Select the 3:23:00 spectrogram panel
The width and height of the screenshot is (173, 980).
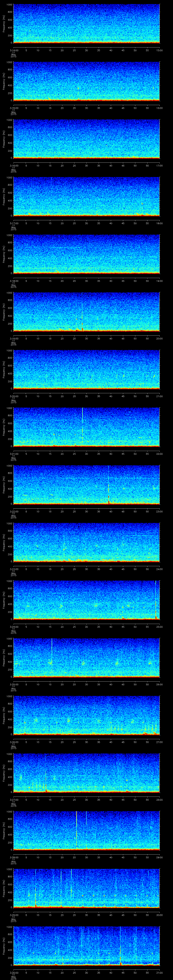(x=86, y=542)
